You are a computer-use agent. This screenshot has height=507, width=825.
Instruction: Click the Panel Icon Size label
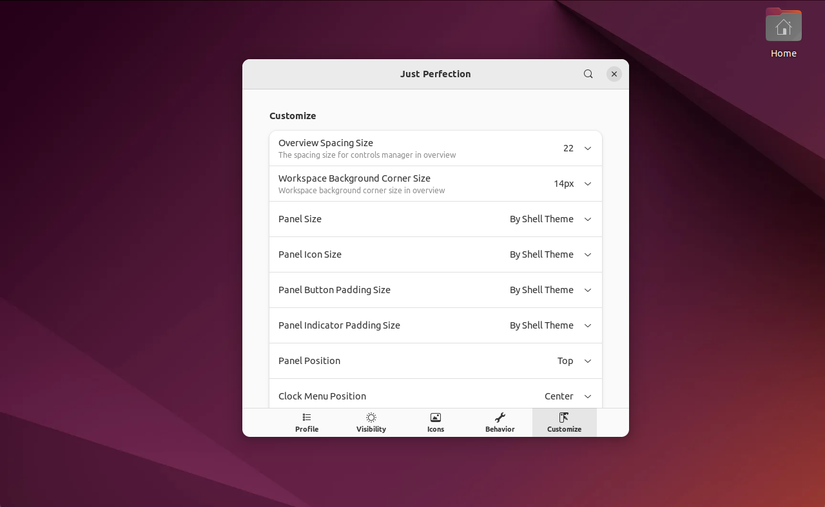tap(310, 255)
